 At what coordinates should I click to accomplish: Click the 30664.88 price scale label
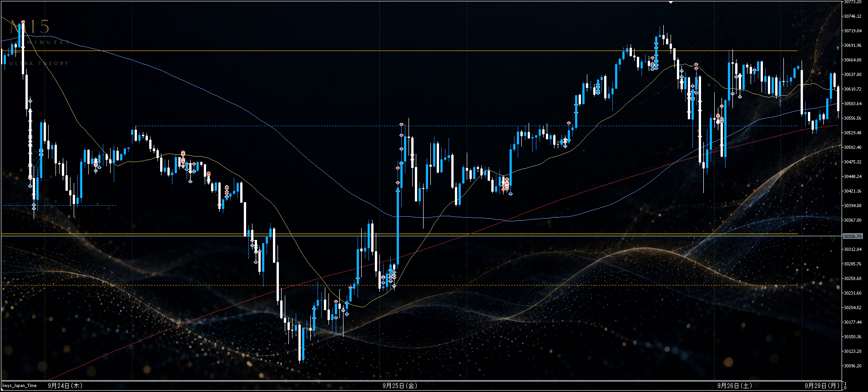pyautogui.click(x=853, y=60)
